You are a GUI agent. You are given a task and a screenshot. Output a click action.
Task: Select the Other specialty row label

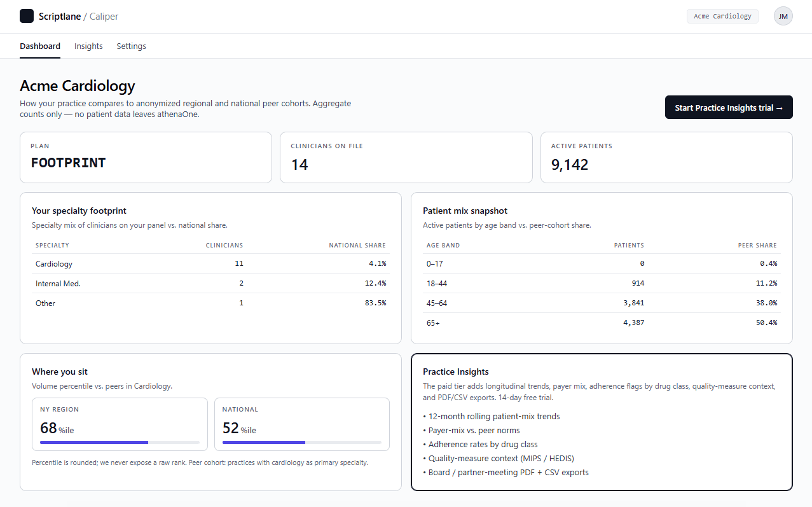45,303
